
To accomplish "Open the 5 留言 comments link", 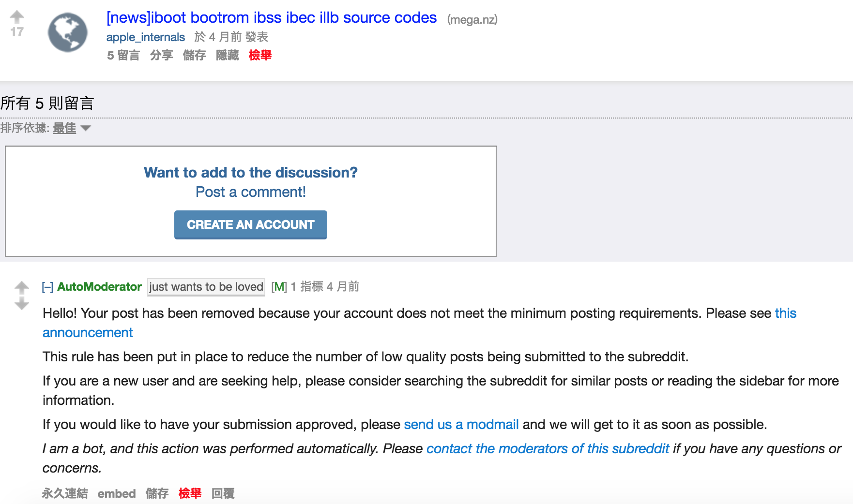I will coord(123,56).
